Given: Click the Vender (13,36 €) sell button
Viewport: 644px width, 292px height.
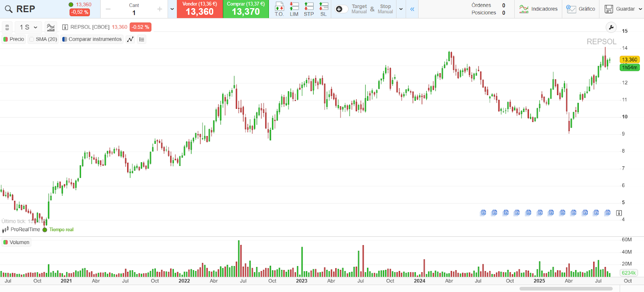Looking at the screenshot, I should pos(200,9).
